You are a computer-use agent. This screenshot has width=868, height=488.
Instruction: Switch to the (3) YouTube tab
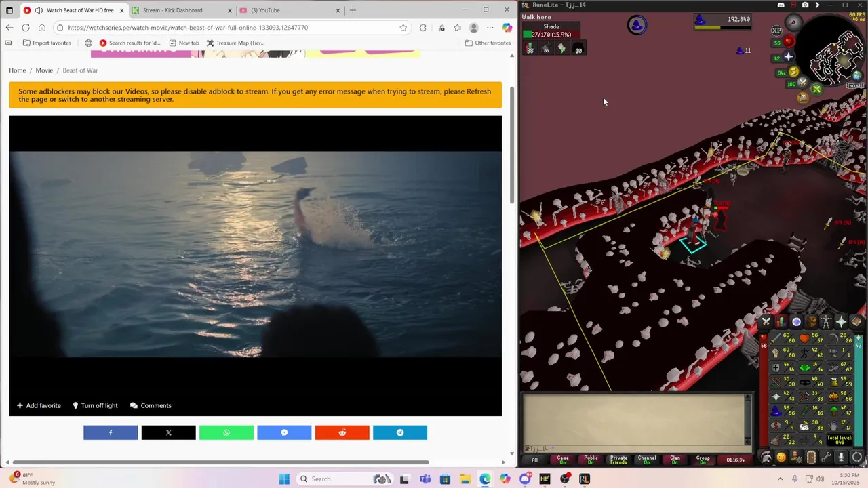(290, 10)
